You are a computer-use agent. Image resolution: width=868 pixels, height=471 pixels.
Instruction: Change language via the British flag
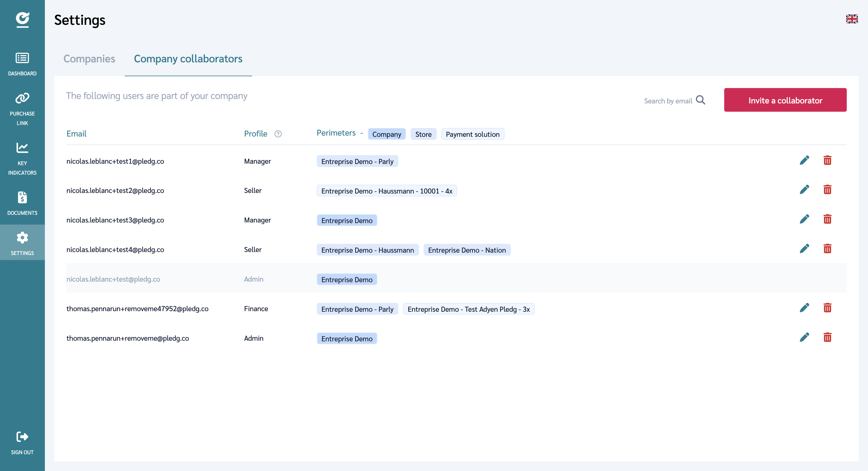(x=852, y=19)
